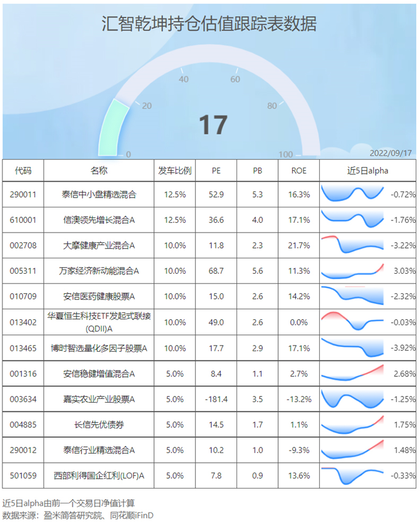Select the PB column header

[x=257, y=171]
